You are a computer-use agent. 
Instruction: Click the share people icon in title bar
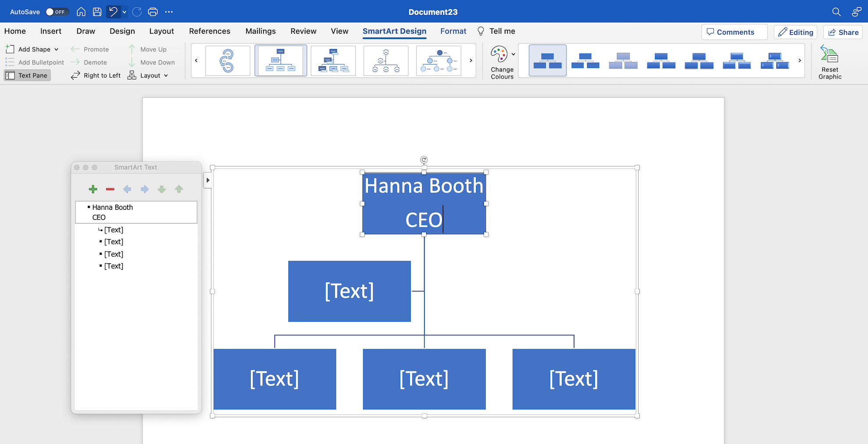tap(856, 12)
